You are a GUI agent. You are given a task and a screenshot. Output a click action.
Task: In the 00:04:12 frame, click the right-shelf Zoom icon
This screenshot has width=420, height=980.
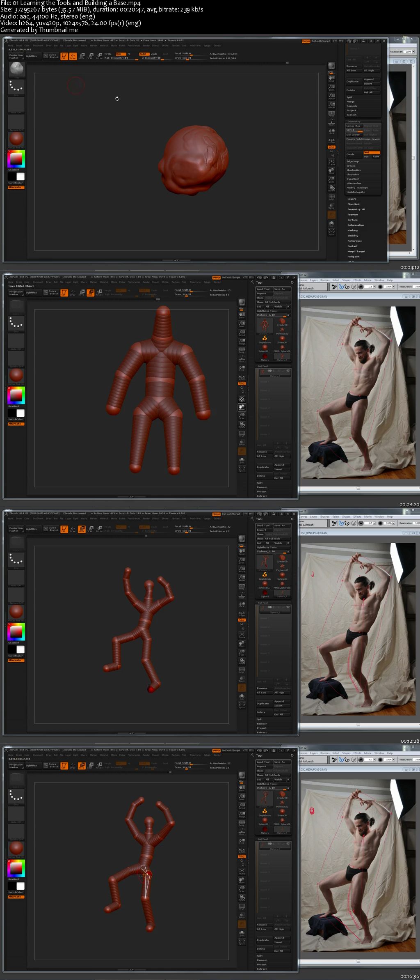331,87
